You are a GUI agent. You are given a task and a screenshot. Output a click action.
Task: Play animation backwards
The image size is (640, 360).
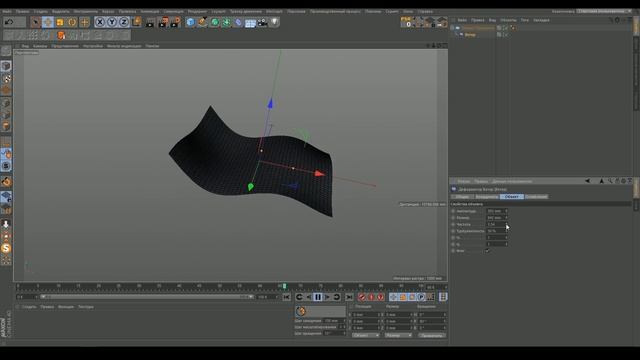click(309, 297)
